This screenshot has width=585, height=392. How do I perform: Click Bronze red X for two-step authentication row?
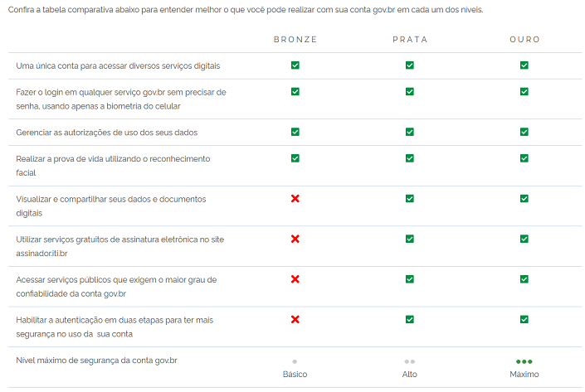295,319
